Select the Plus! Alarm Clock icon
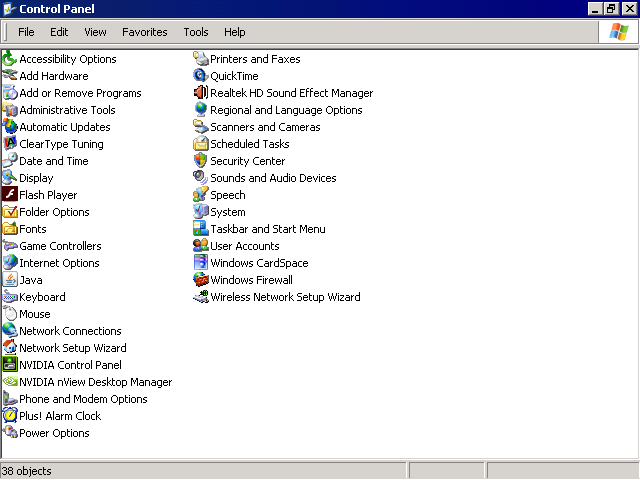The image size is (640, 480). pyautogui.click(x=10, y=416)
